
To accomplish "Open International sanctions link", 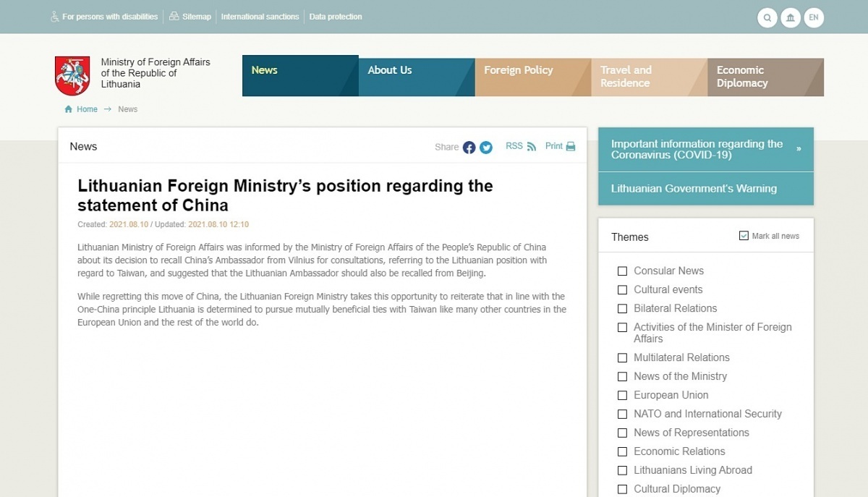I will tap(260, 17).
